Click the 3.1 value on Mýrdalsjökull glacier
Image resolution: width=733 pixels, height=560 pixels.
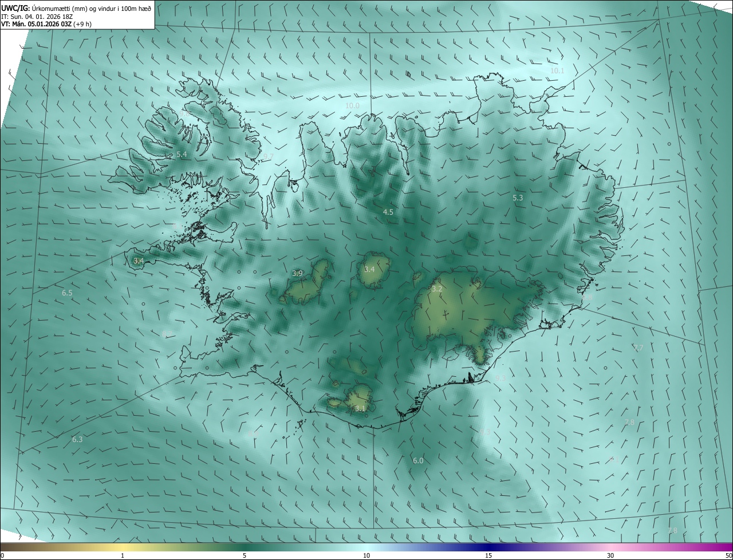click(360, 408)
